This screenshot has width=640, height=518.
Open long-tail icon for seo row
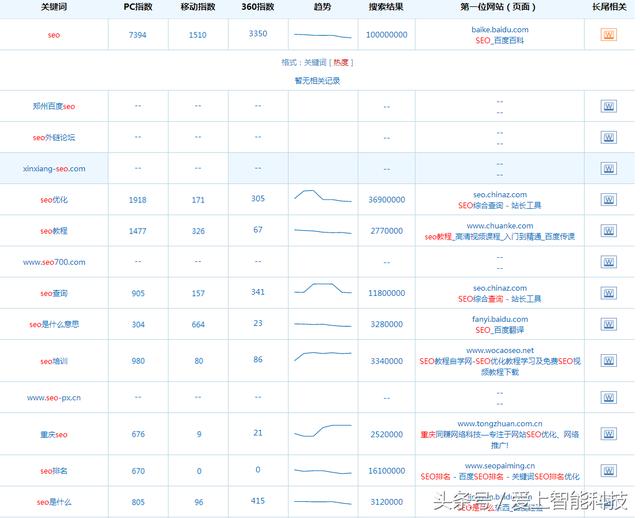(609, 35)
